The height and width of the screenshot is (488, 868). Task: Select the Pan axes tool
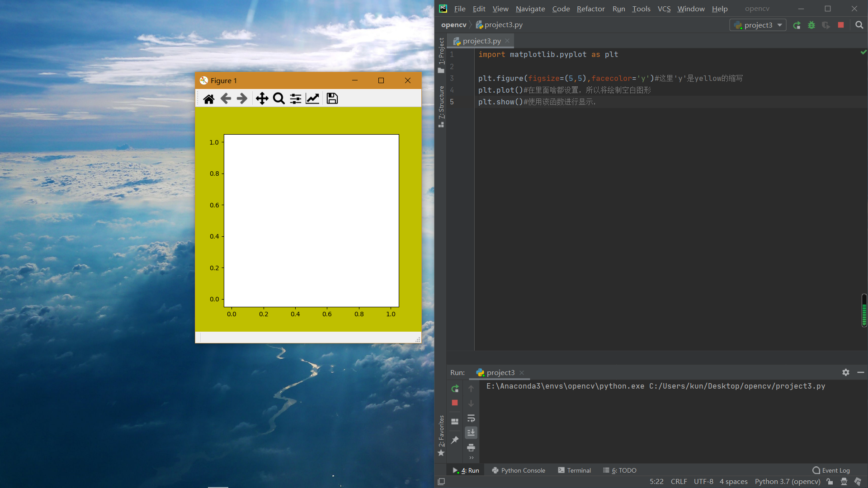click(262, 99)
